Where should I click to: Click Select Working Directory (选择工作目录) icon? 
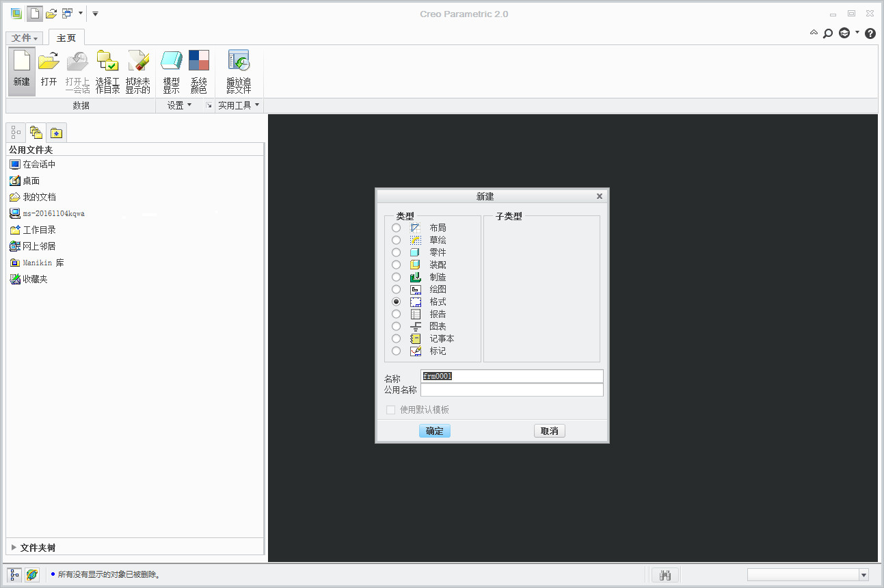tap(107, 71)
